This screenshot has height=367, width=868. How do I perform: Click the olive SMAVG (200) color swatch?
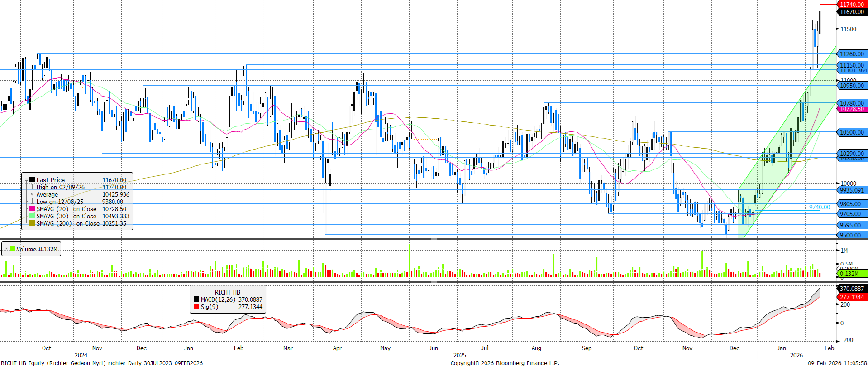pyautogui.click(x=32, y=223)
